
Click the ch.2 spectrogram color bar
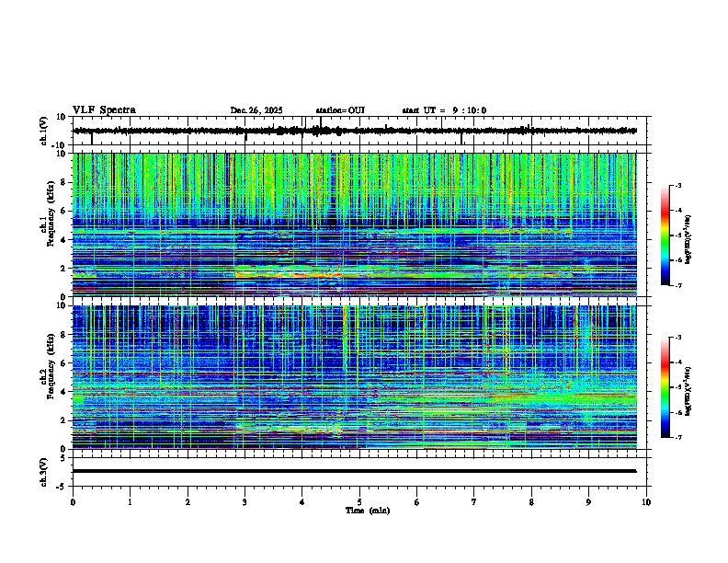[x=665, y=387]
